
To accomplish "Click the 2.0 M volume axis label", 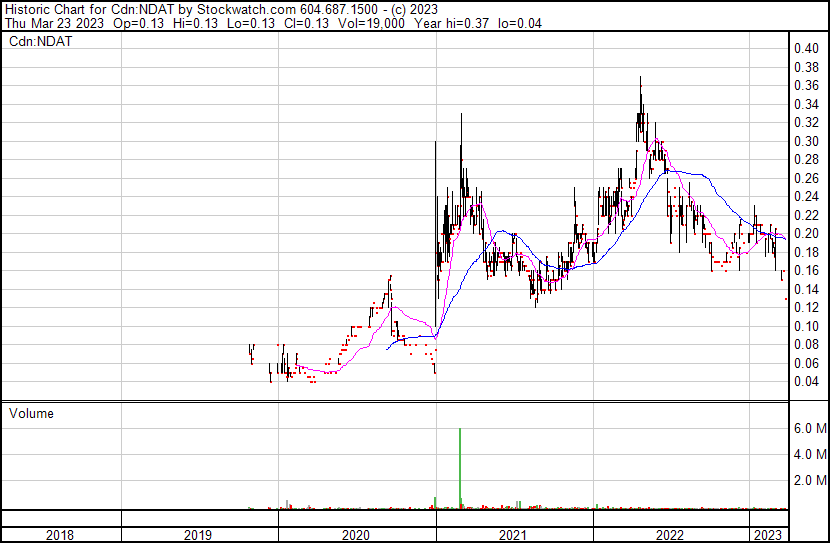I will point(809,481).
